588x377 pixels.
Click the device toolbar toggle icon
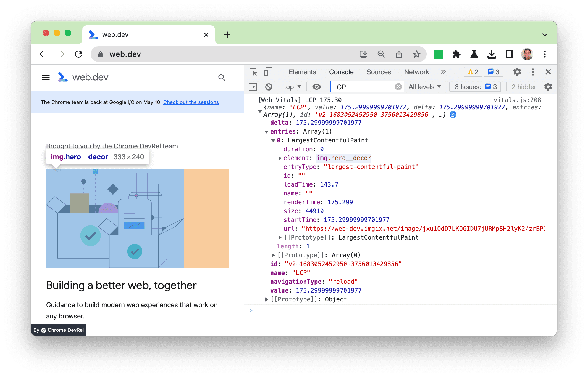[267, 71]
